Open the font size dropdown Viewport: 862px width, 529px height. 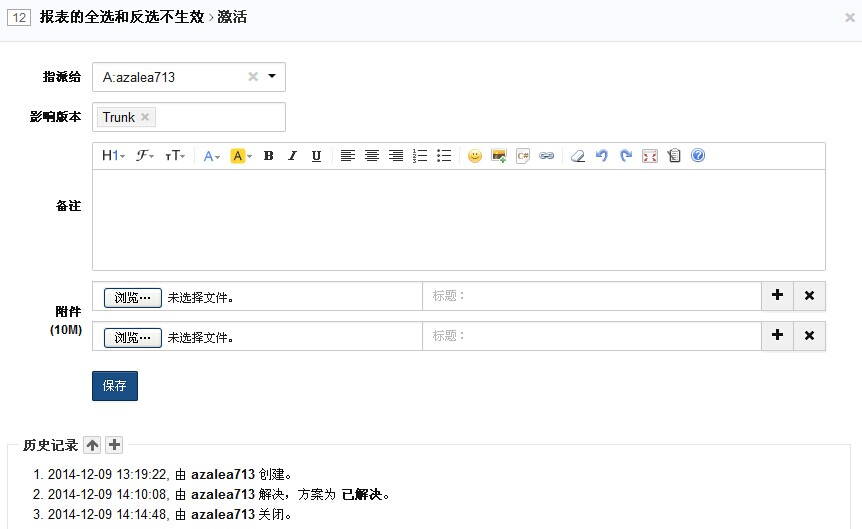(x=175, y=156)
